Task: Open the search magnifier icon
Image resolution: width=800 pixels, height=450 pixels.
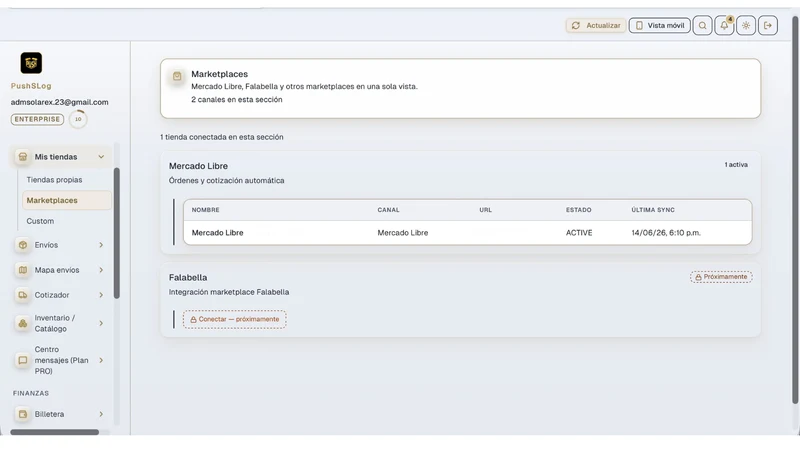Action: [703, 26]
